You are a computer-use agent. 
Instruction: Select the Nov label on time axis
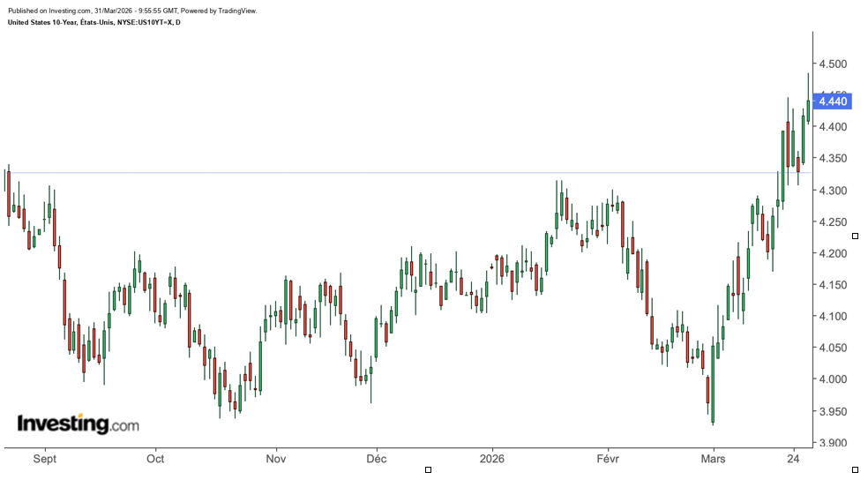276,459
